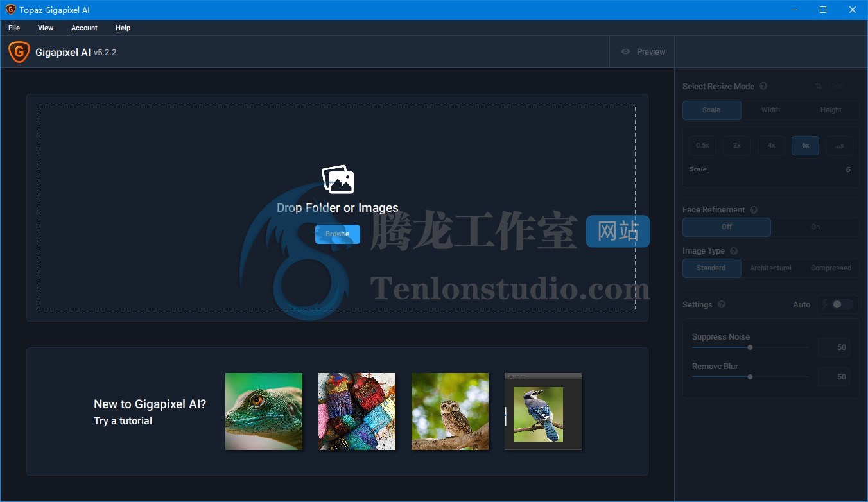Click the Suppress Noise value field
Image resolution: width=868 pixels, height=502 pixels.
[834, 347]
